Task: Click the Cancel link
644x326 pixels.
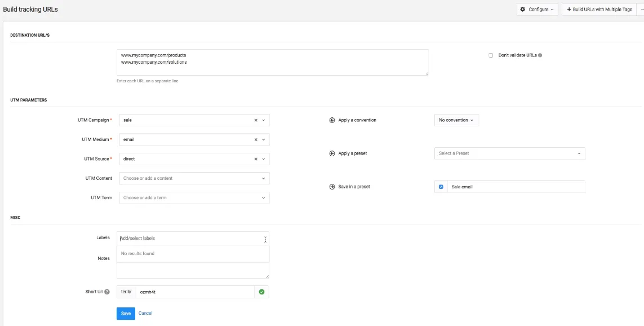Action: pos(145,313)
